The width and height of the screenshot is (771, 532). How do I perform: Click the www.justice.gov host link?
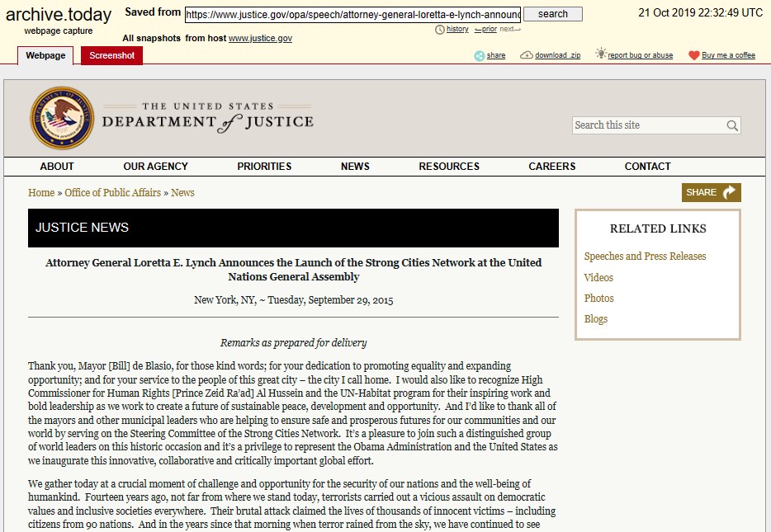260,38
